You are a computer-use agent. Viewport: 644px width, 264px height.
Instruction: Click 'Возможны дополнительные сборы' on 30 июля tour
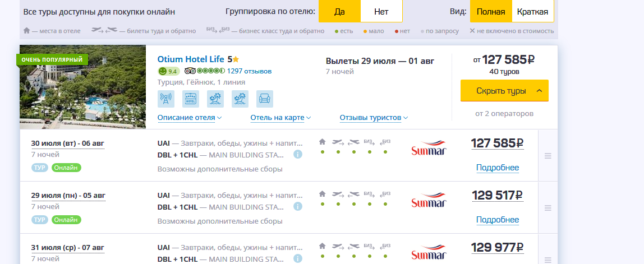point(220,169)
